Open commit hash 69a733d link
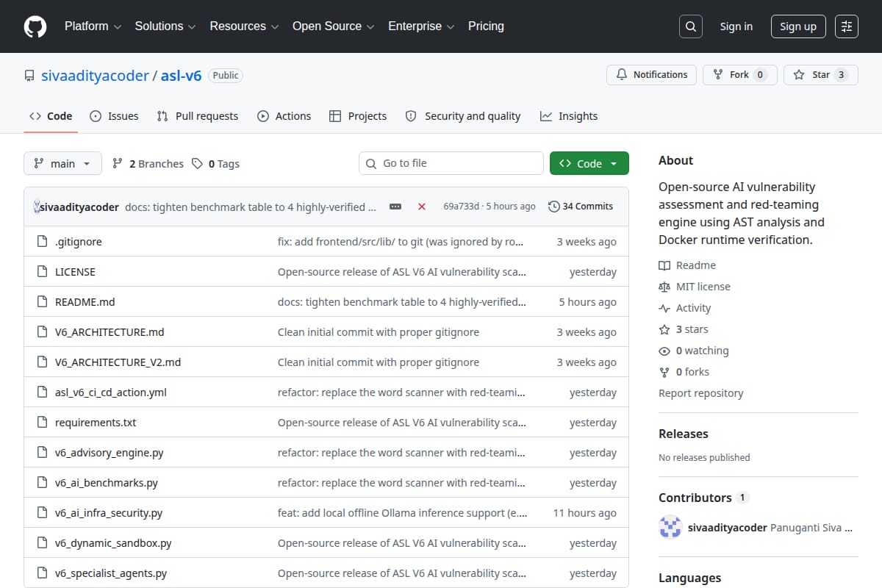 tap(462, 207)
